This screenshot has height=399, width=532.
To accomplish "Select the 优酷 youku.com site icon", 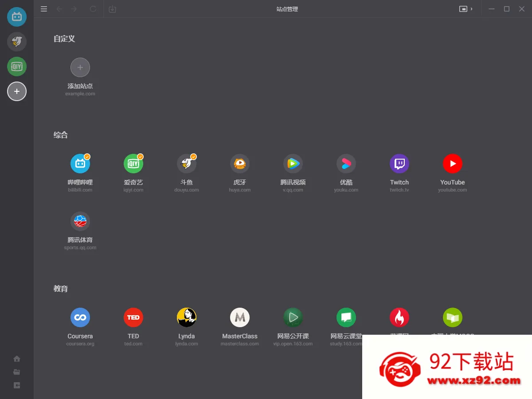I will point(346,164).
